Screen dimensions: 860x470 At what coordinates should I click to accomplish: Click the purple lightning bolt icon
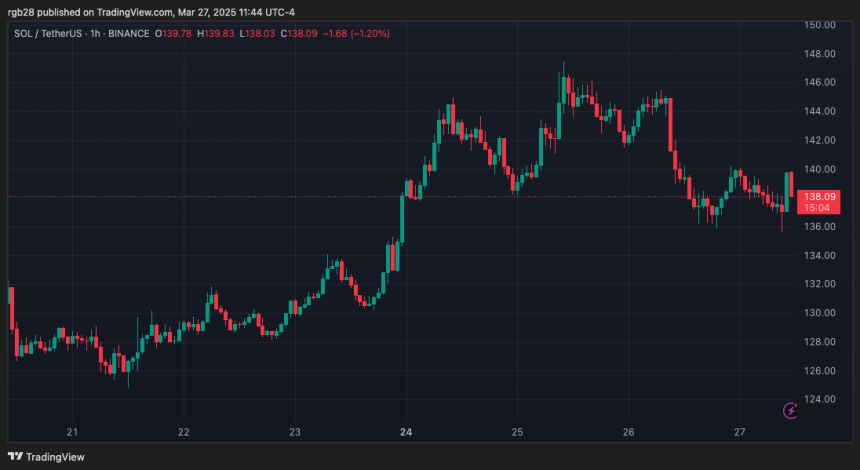(790, 410)
